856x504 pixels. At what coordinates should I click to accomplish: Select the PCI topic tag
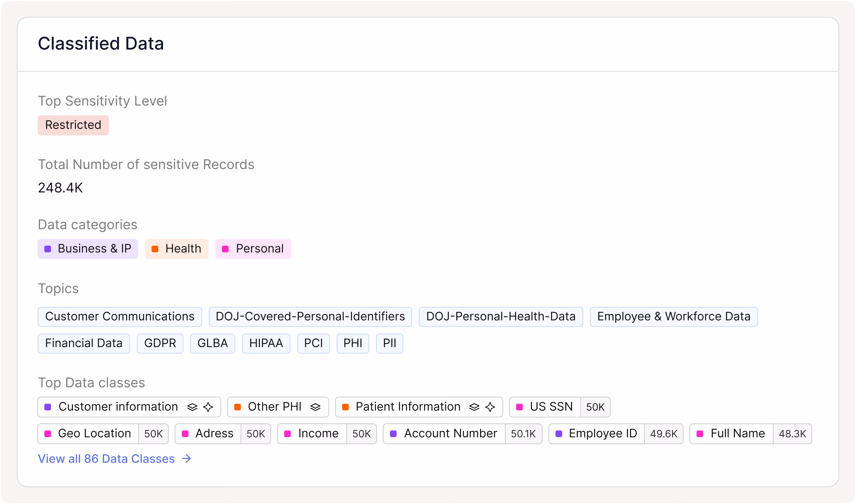point(313,343)
